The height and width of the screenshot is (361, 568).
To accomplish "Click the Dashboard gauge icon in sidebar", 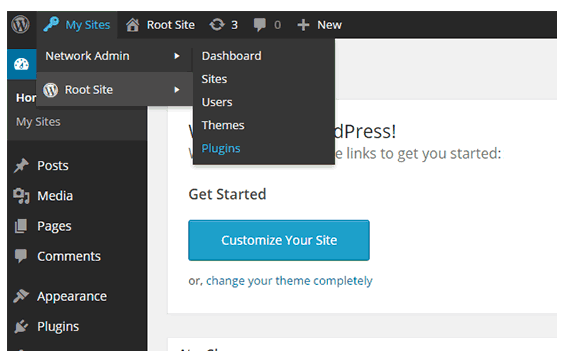I will click(21, 64).
